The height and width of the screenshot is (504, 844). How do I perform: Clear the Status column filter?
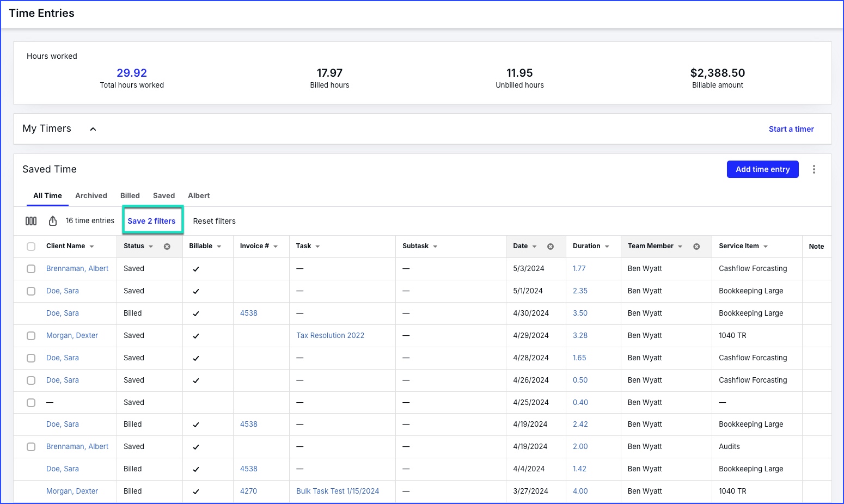(x=167, y=247)
